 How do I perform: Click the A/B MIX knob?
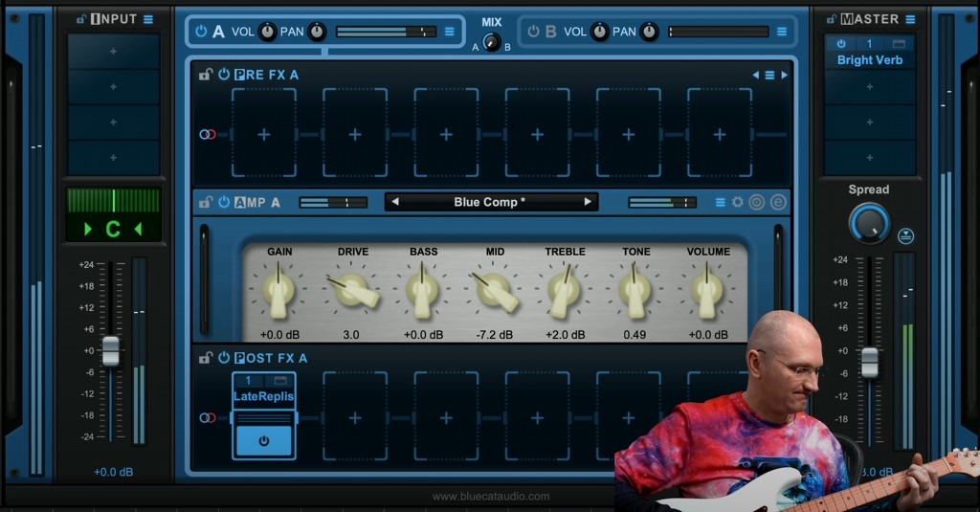coord(491,42)
